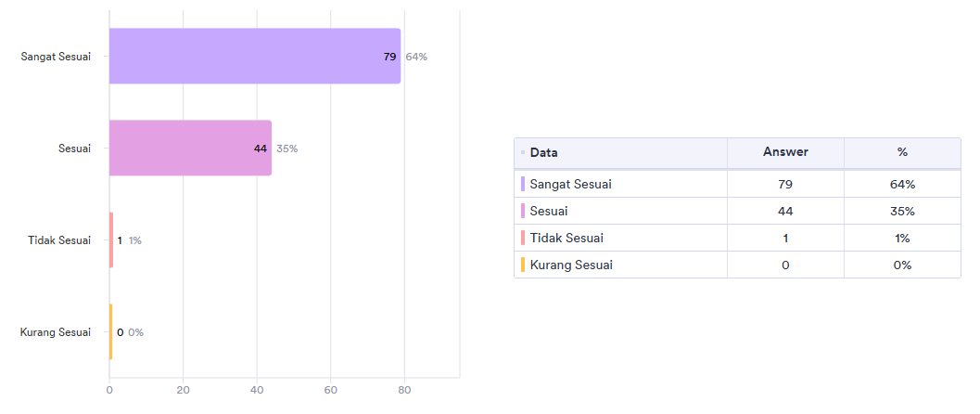
Task: Click the 64% label beside top bar
Action: tap(416, 57)
